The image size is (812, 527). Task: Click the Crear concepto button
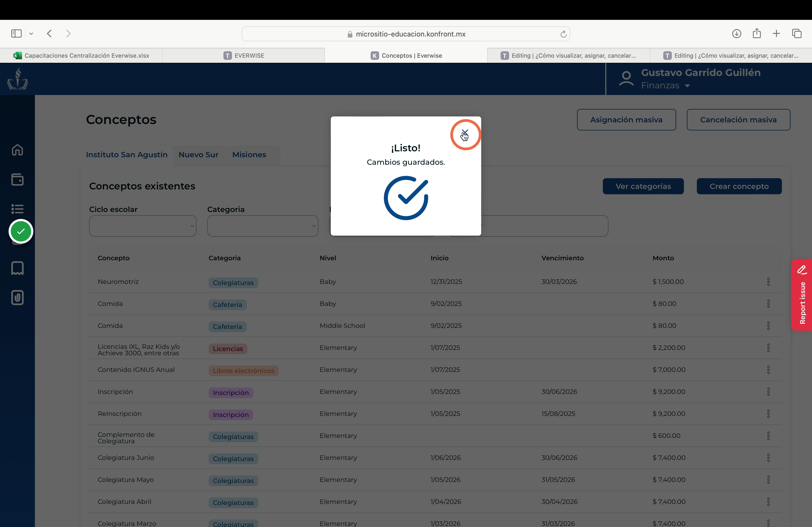click(739, 186)
